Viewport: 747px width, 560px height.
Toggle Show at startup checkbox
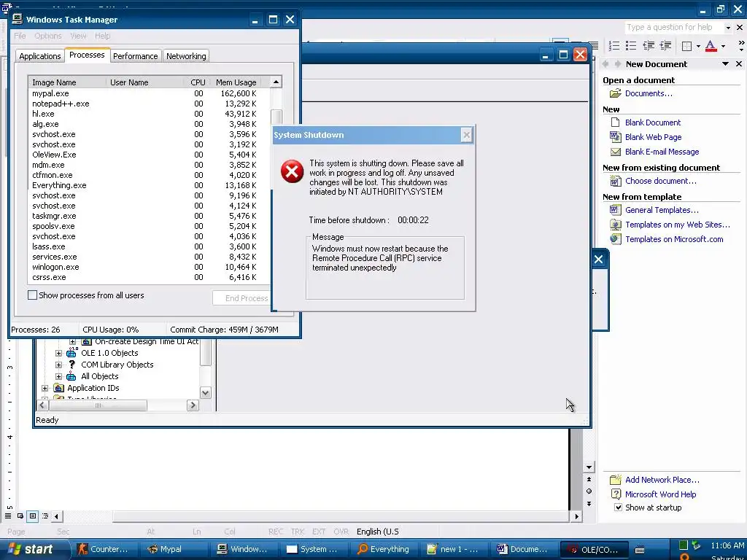pos(618,507)
